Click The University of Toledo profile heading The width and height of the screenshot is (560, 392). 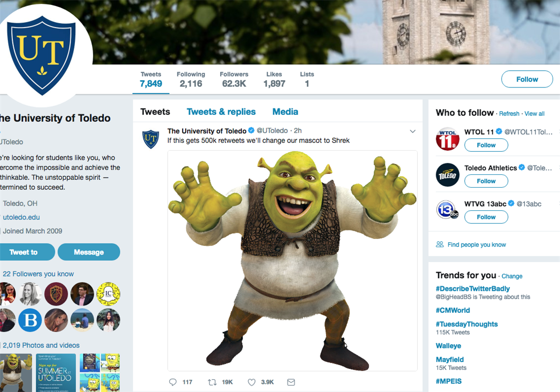55,118
